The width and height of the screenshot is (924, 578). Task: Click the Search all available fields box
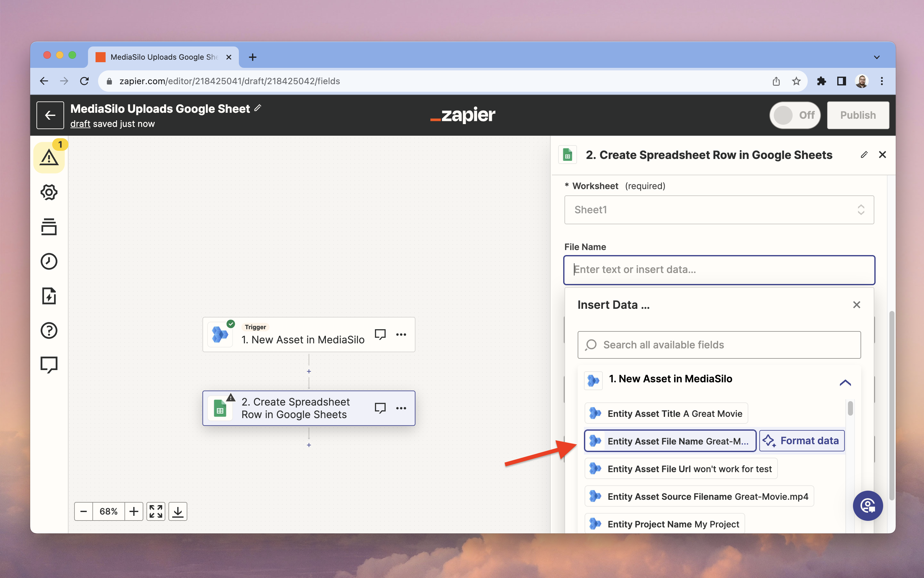pyautogui.click(x=719, y=345)
